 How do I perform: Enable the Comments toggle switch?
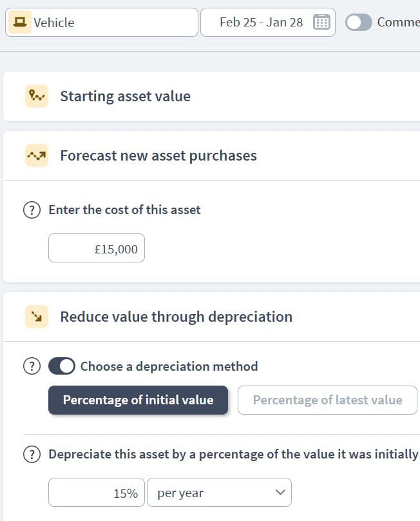coord(359,23)
